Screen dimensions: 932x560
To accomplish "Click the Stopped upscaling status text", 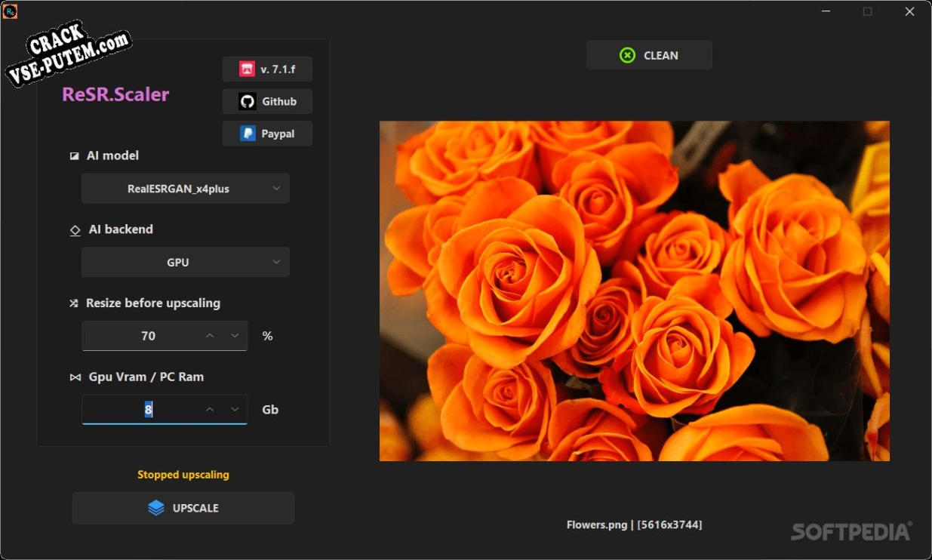I will coord(183,475).
